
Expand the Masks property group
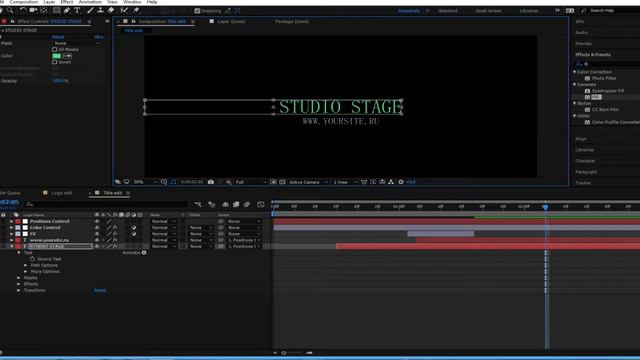pyautogui.click(x=18, y=278)
